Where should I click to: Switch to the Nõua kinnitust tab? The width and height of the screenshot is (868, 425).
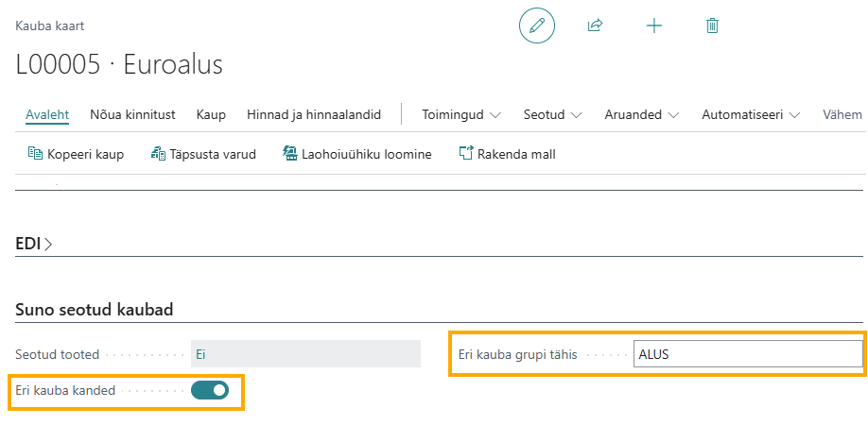[x=132, y=115]
